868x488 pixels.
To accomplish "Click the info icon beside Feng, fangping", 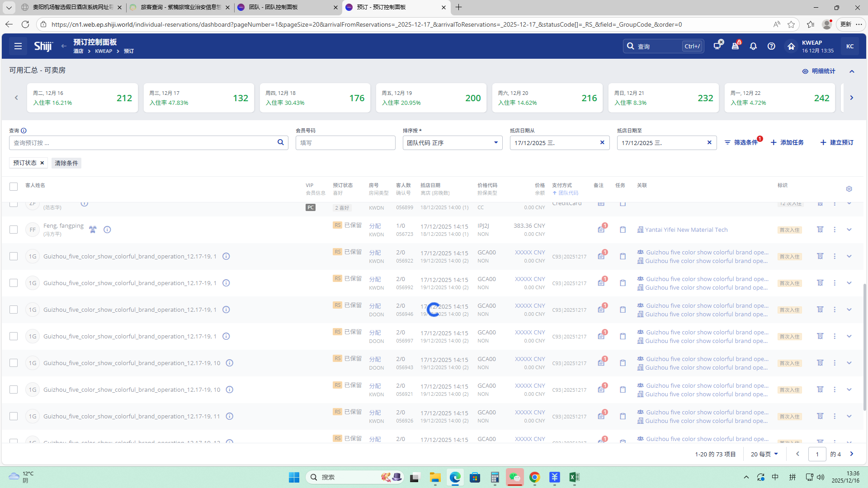I will pyautogui.click(x=107, y=230).
